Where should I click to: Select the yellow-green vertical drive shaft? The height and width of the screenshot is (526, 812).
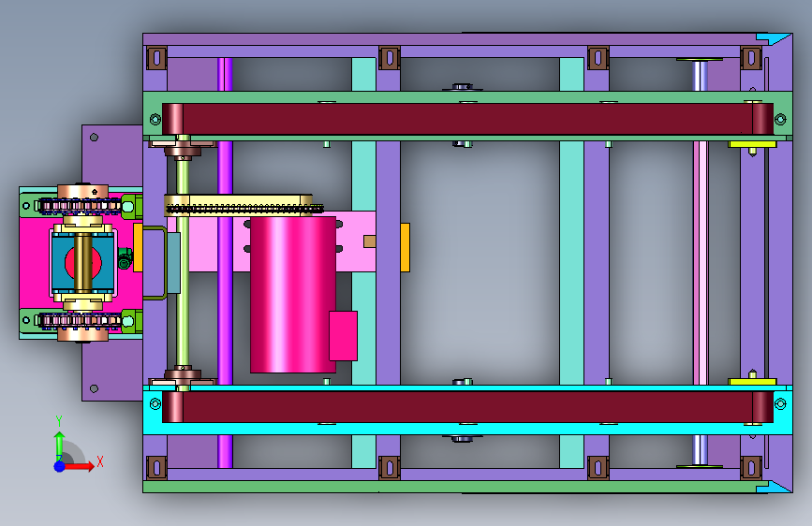tap(183, 263)
